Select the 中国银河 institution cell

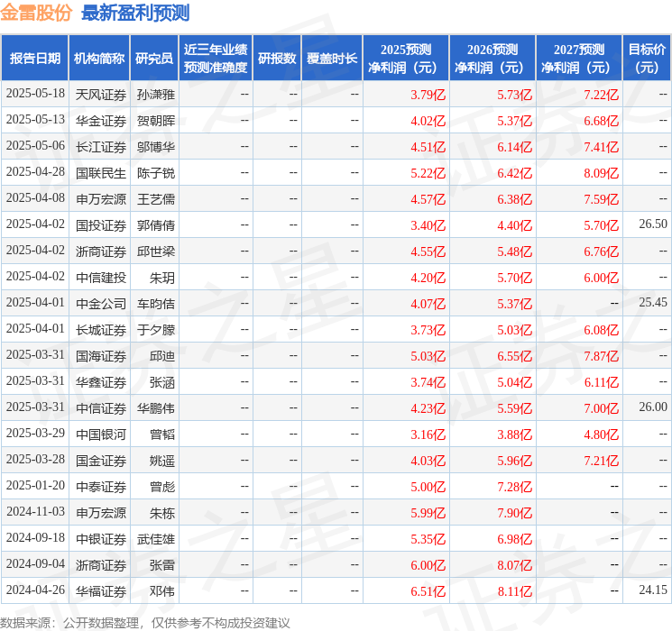coord(101,434)
